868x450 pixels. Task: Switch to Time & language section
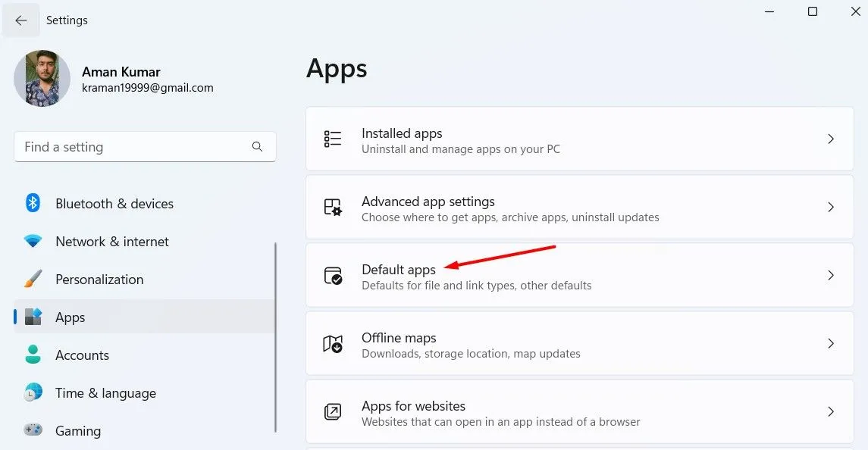(x=106, y=392)
